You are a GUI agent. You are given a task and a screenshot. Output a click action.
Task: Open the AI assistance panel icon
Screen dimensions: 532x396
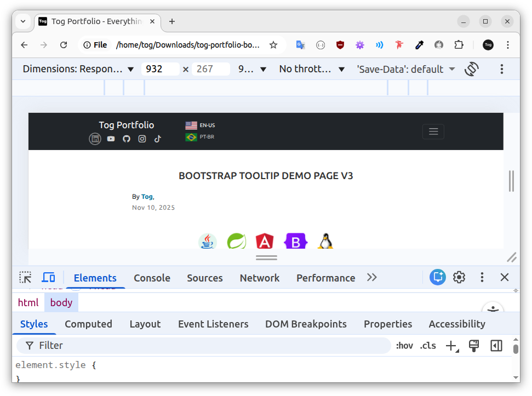(438, 277)
